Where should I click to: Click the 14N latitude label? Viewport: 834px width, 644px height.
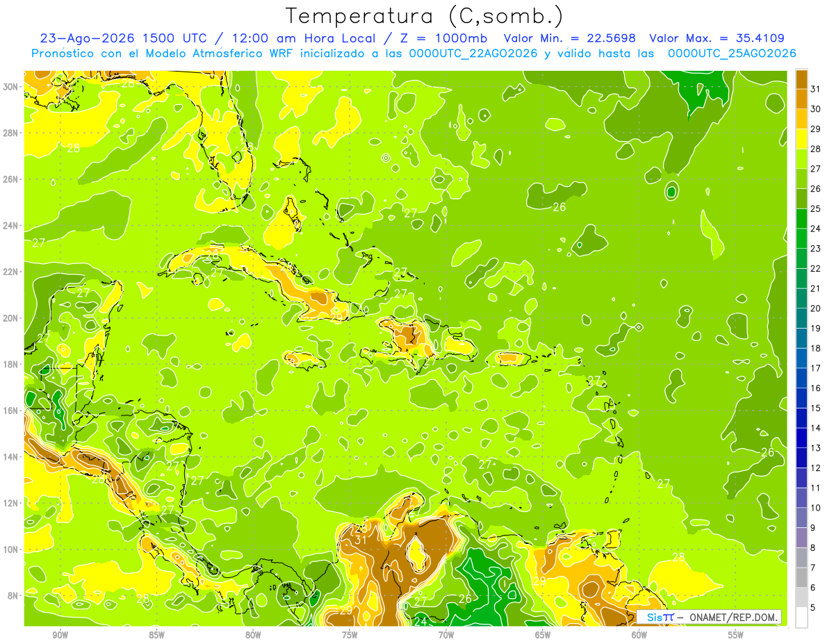click(11, 457)
